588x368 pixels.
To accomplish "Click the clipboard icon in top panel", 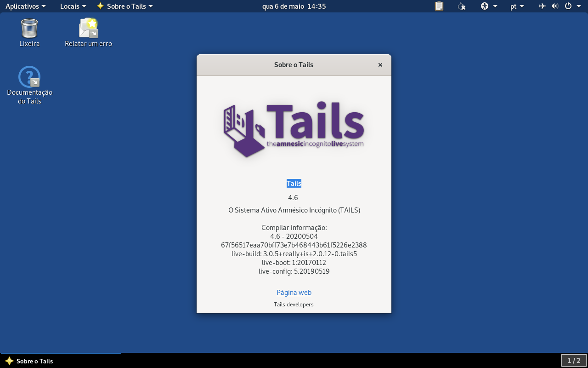I will (439, 6).
